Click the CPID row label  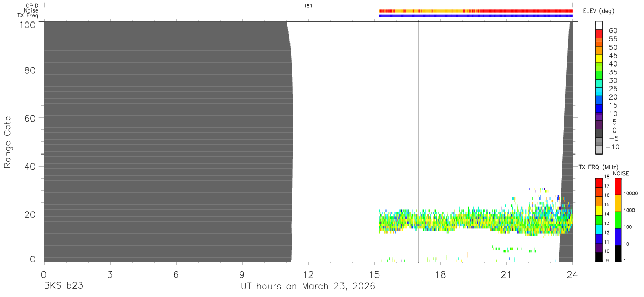pos(31,6)
